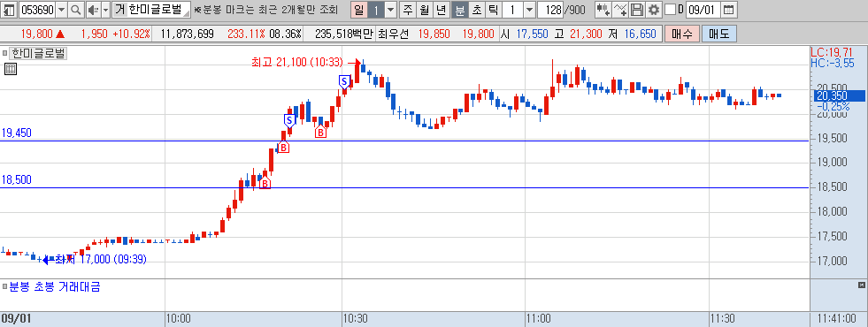
Task: Select the 월 (monthly) chart period
Action: coord(425,10)
